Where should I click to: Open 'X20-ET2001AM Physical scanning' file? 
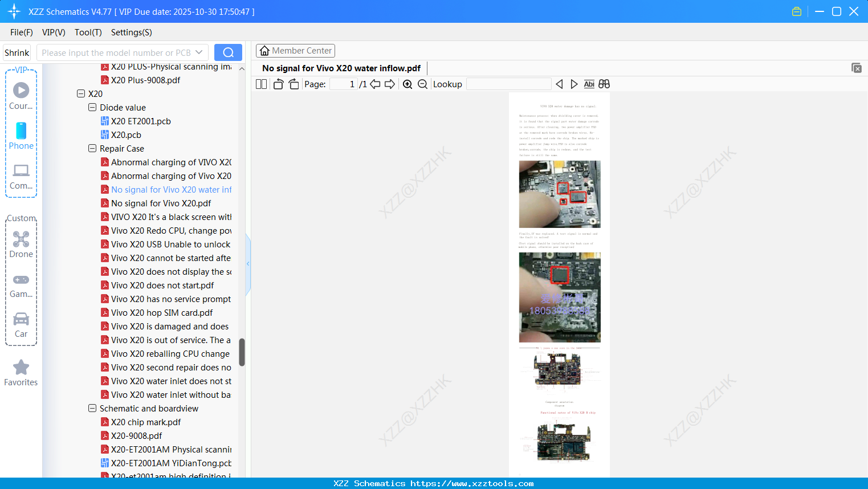point(171,449)
